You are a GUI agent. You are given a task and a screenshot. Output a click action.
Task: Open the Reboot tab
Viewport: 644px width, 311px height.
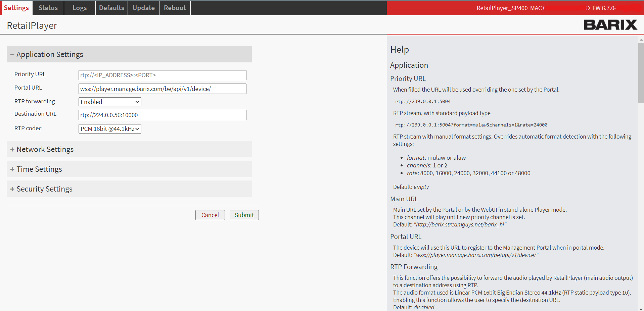(x=175, y=8)
